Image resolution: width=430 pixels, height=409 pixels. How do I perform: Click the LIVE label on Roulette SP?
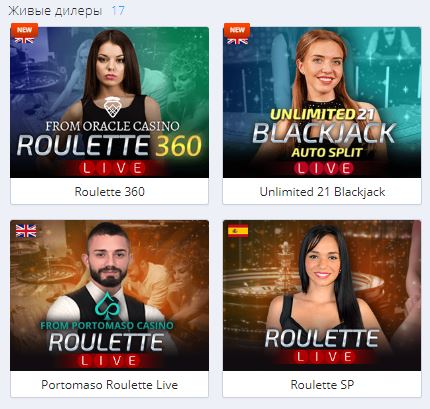pyautogui.click(x=324, y=357)
